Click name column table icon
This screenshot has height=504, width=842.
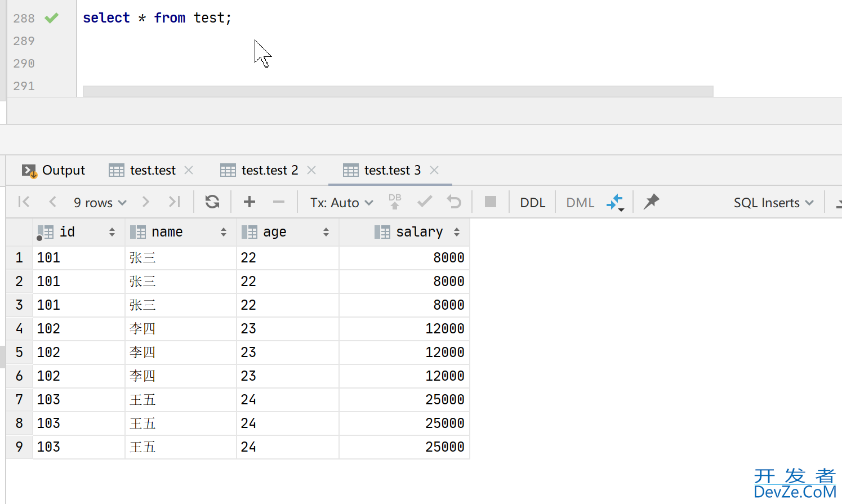coord(138,232)
